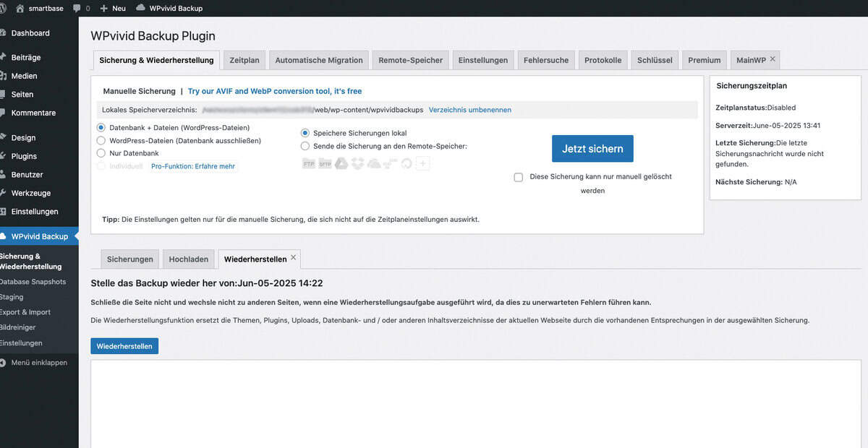The height and width of the screenshot is (448, 868).
Task: Select FTP remote storage icon
Action: 309,164
